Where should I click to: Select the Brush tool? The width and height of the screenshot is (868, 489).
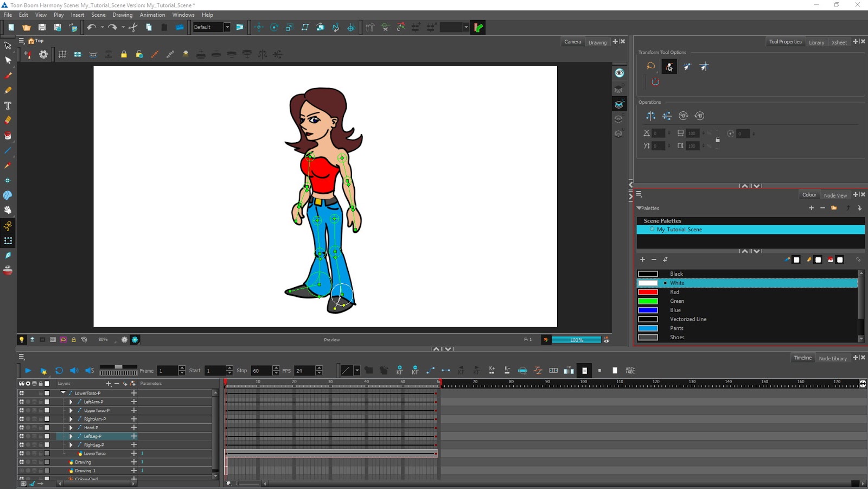[8, 75]
